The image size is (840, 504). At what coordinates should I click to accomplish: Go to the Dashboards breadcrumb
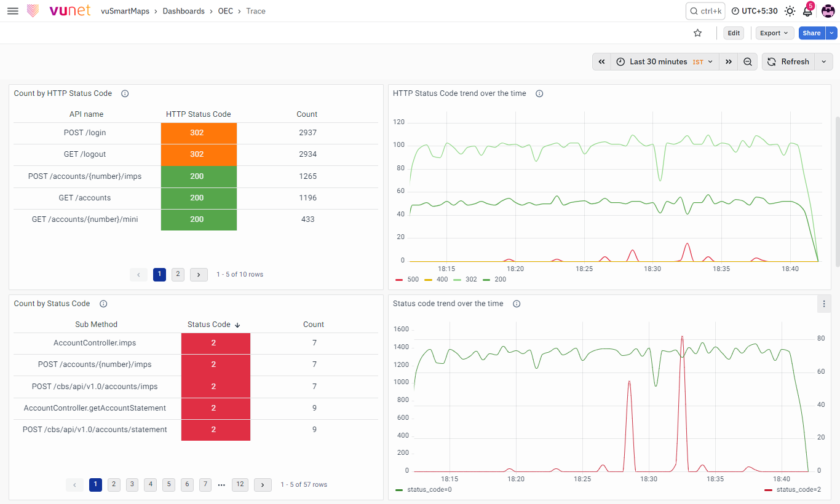click(183, 11)
